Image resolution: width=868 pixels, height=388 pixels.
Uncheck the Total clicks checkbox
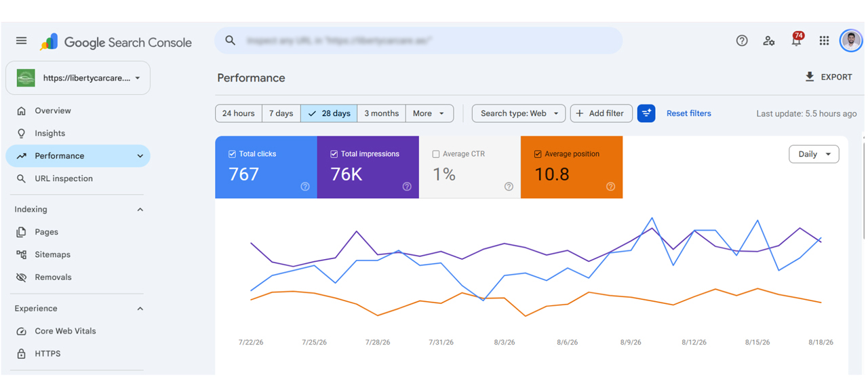coord(233,154)
